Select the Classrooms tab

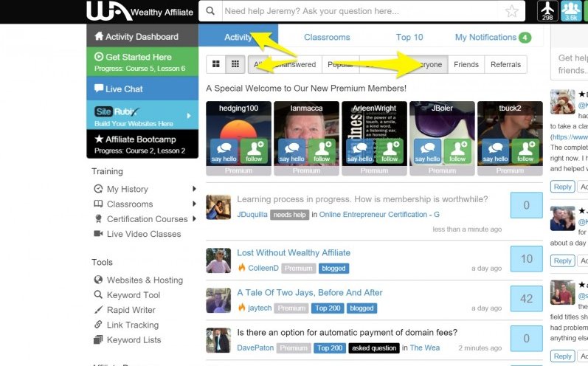tap(327, 37)
